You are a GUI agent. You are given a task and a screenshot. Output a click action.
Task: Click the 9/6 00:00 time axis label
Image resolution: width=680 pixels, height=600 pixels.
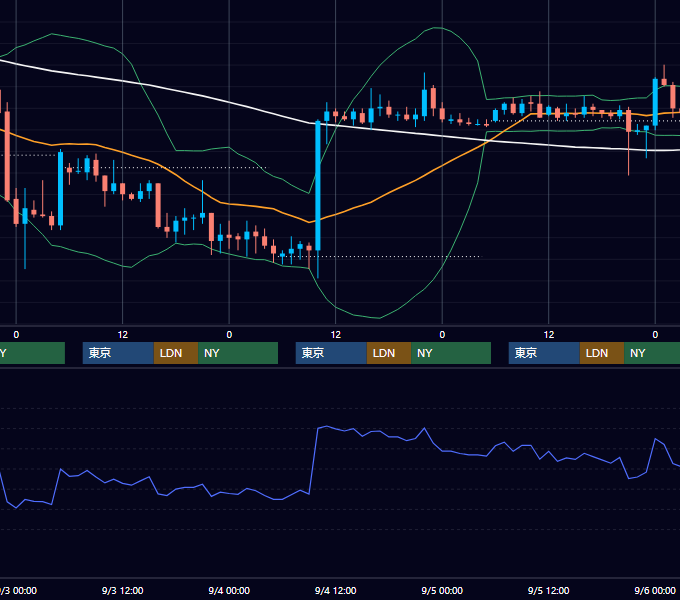[x=655, y=590]
